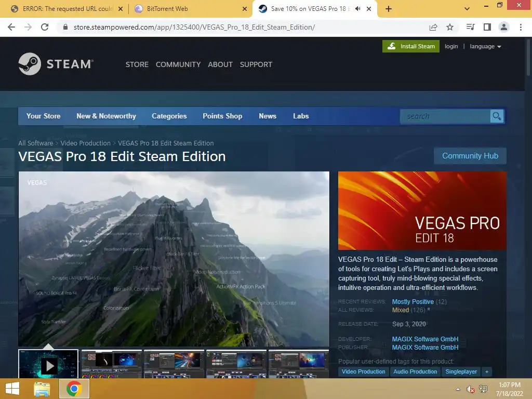Go back to the previous page
This screenshot has height=399, width=532.
[11, 27]
